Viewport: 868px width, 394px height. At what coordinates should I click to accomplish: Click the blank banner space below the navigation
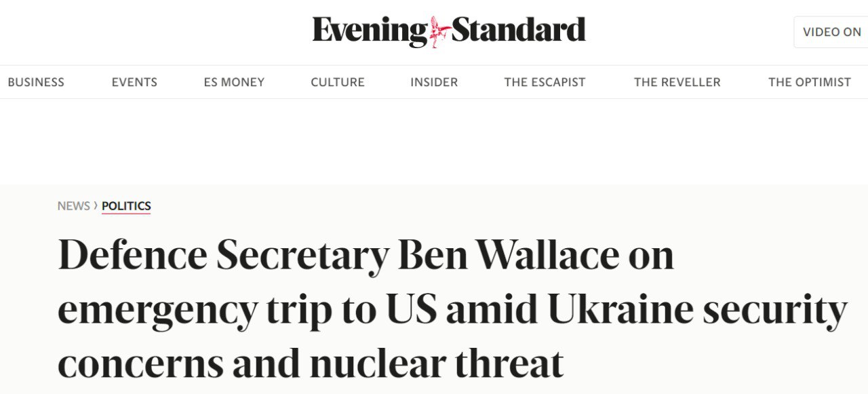tap(434, 141)
